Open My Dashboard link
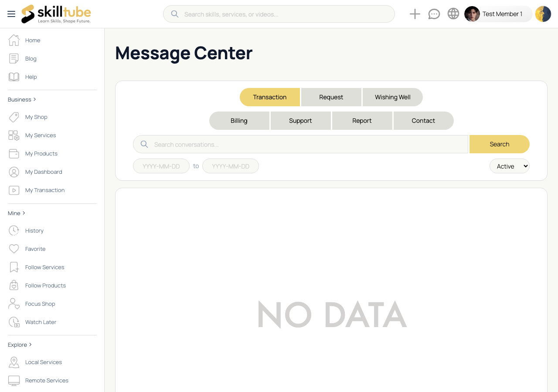558x392 pixels. (x=44, y=172)
